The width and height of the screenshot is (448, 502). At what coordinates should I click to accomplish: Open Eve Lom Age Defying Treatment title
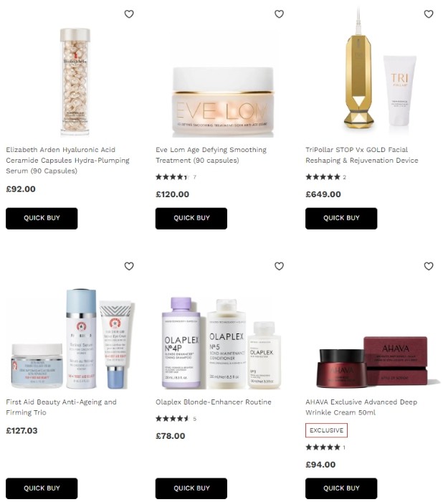click(x=211, y=155)
